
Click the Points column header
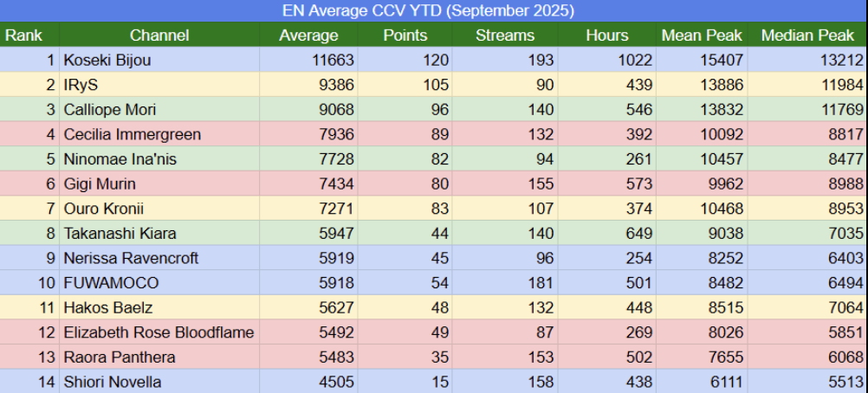(405, 35)
